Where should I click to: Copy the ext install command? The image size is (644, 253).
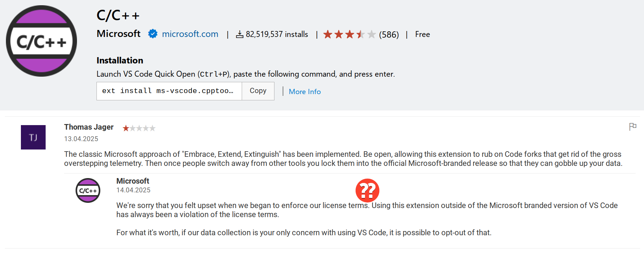coord(258,91)
